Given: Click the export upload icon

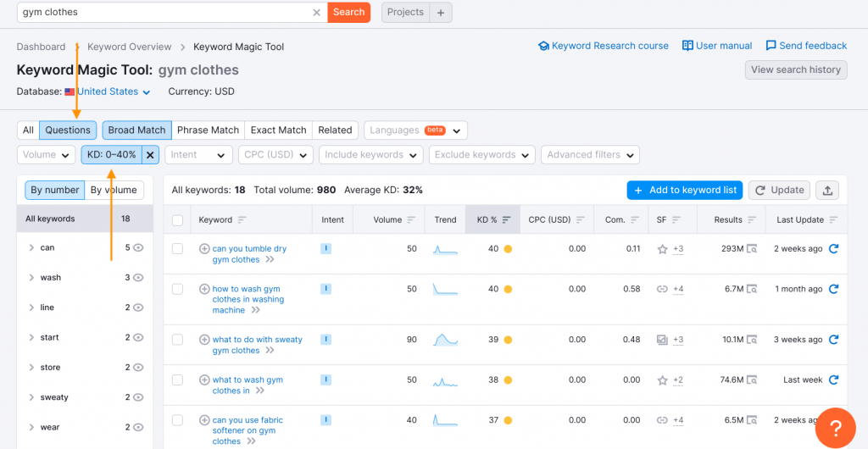Looking at the screenshot, I should [827, 191].
